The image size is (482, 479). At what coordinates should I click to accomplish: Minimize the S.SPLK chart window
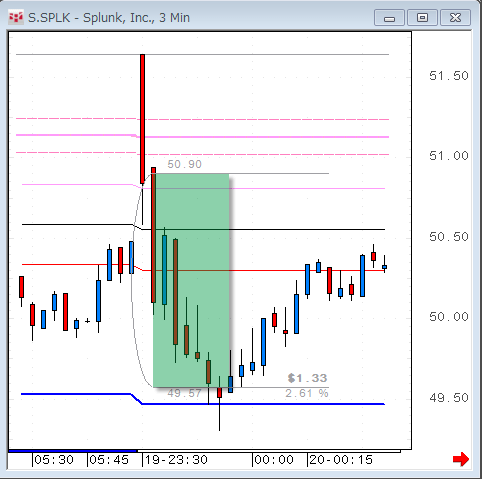click(389, 17)
